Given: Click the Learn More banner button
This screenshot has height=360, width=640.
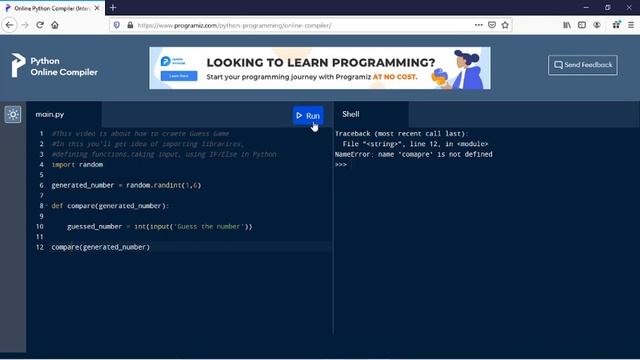Looking at the screenshot, I should tap(179, 76).
